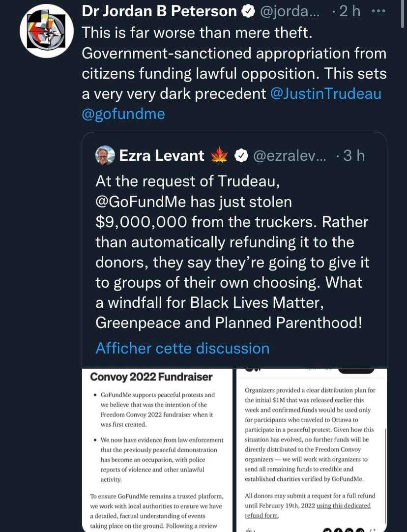407x532 pixels.
Task: Click the truncated @jorda... handle
Action: (289, 12)
